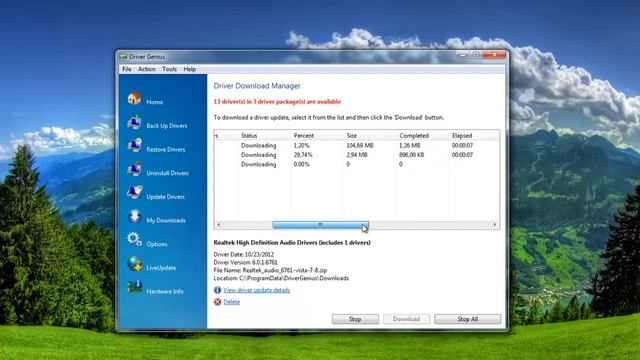Viewport: 640px width, 360px height.
Task: Open the Options gear icon
Action: pos(134,240)
